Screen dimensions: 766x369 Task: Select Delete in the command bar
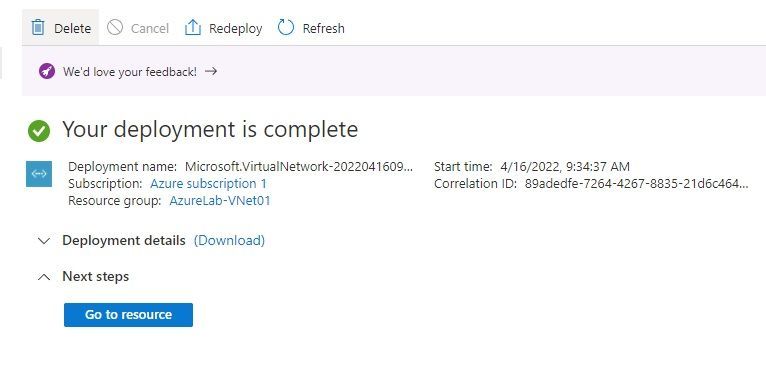coord(61,27)
